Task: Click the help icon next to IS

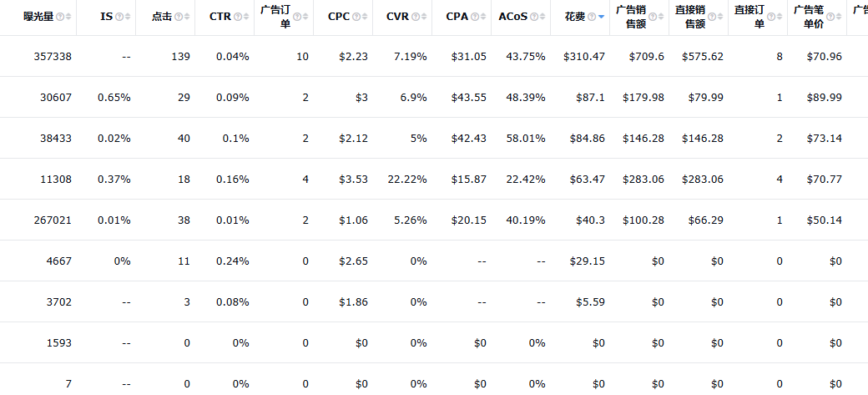Action: 119,17
